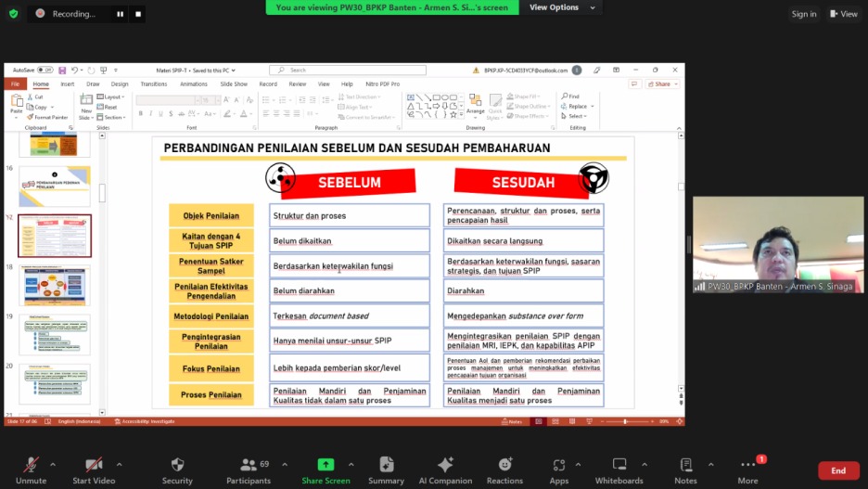868x489 pixels.
Task: Open the Reactions picker
Action: pyautogui.click(x=504, y=469)
